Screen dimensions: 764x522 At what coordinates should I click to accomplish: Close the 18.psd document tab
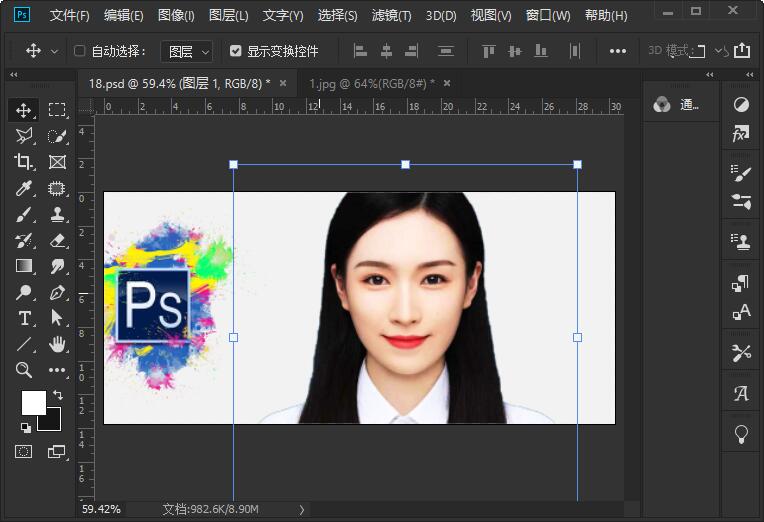(x=283, y=83)
